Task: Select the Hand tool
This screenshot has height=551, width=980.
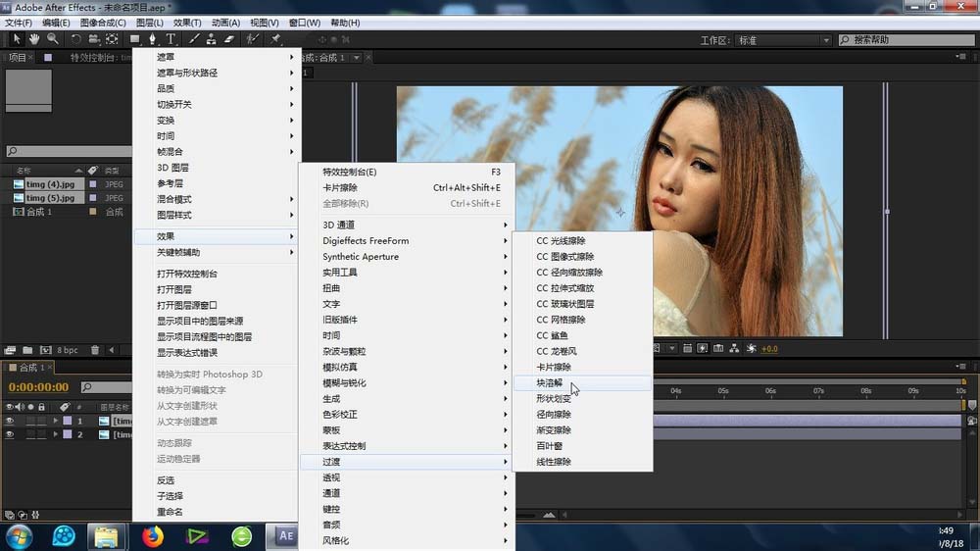Action: (x=34, y=39)
